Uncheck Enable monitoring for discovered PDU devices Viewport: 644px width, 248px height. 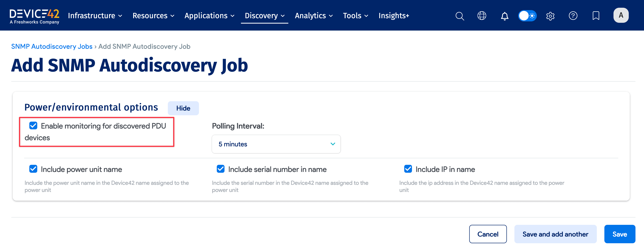click(33, 126)
